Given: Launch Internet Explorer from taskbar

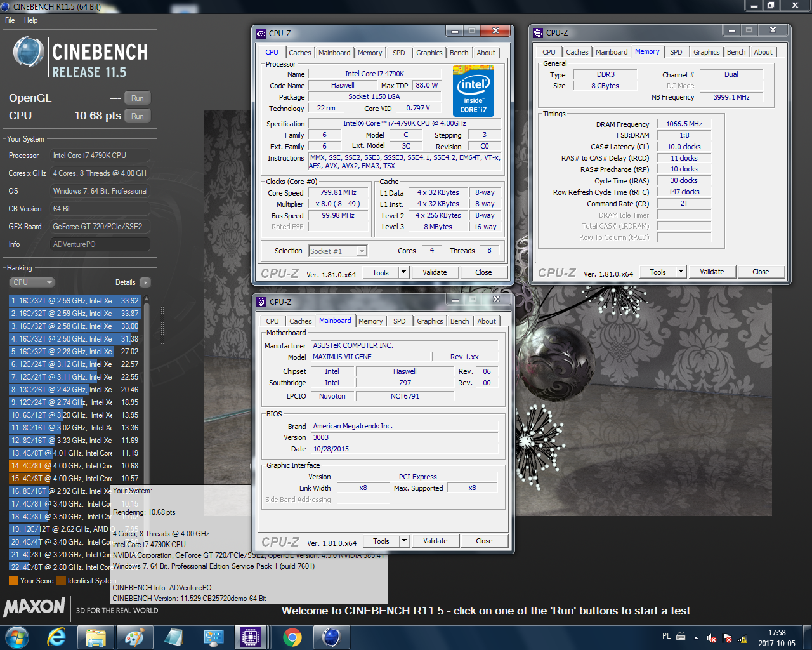Looking at the screenshot, I should [56, 637].
